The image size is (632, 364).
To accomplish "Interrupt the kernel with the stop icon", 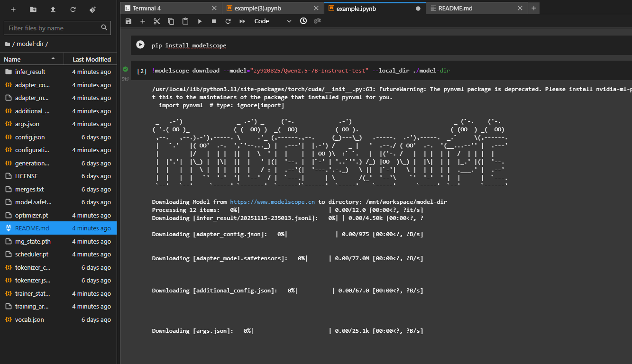I will point(214,21).
